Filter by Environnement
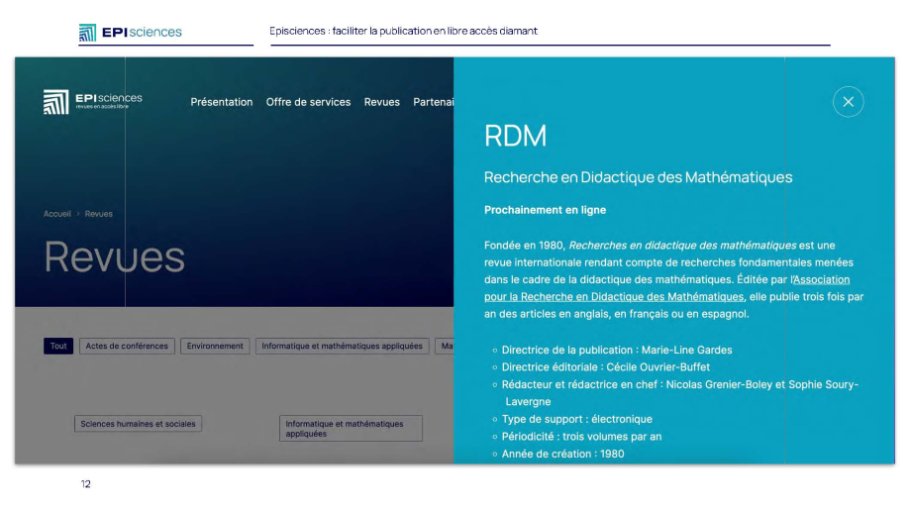This screenshot has height=512, width=910. (215, 346)
